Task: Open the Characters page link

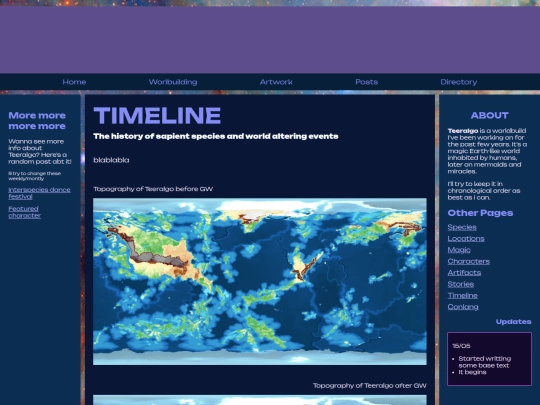Action: 468,261
